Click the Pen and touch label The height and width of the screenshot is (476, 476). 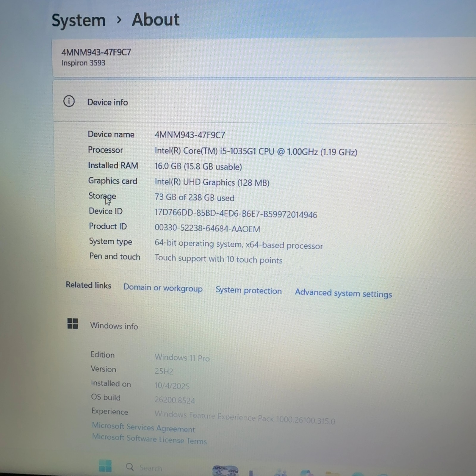pyautogui.click(x=115, y=256)
